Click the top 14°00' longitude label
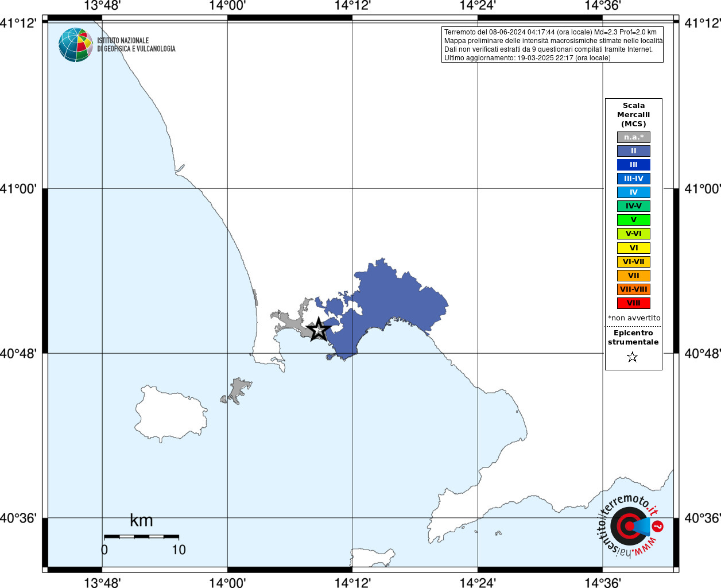This screenshot has width=721, height=588. [227, 6]
